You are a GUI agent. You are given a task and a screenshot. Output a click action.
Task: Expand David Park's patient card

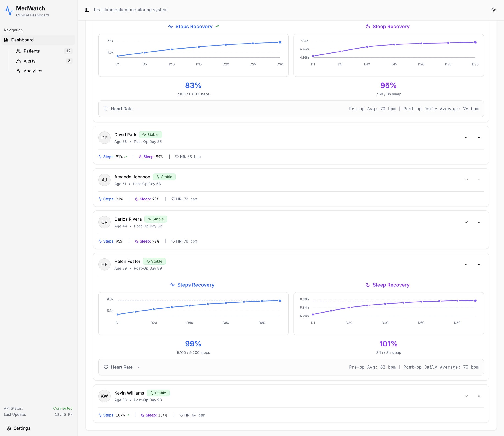[x=466, y=138]
